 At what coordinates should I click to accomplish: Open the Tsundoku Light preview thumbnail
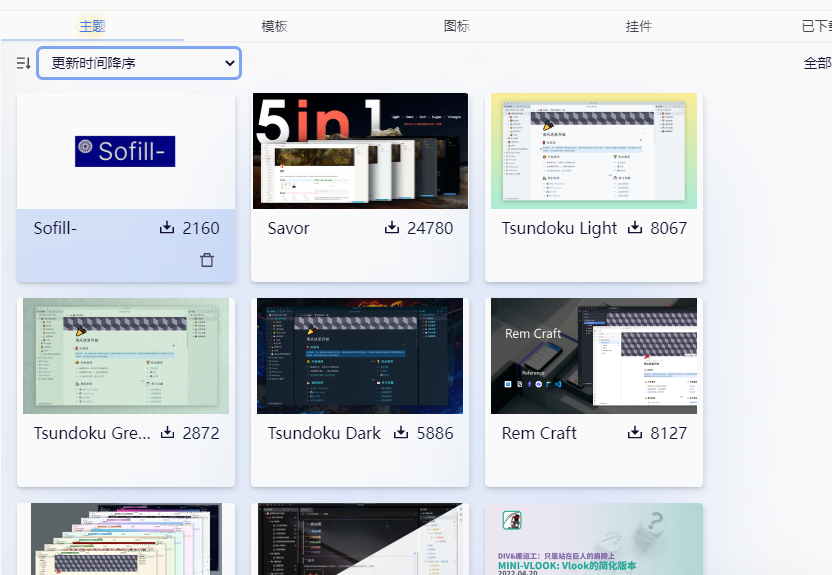(594, 151)
